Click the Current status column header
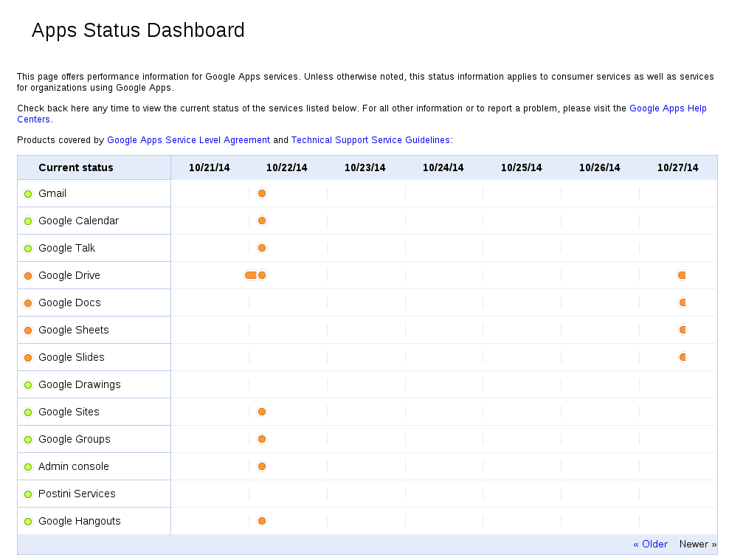 point(76,167)
